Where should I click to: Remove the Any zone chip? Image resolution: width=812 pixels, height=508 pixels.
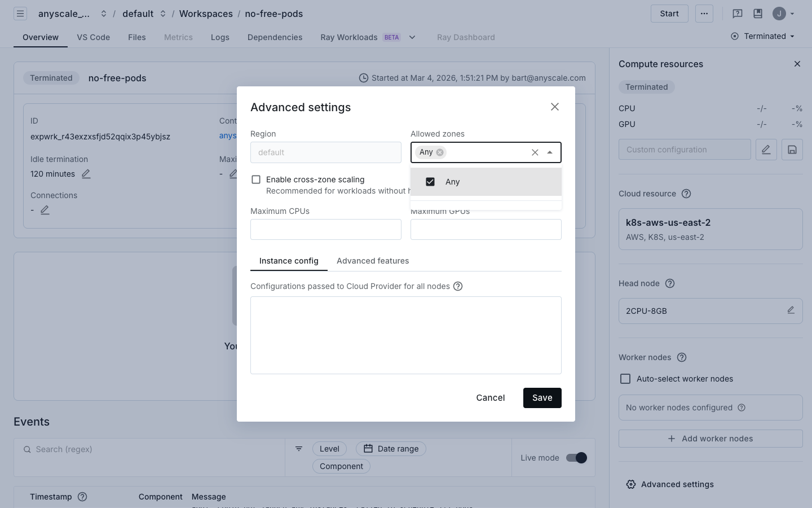tap(440, 152)
